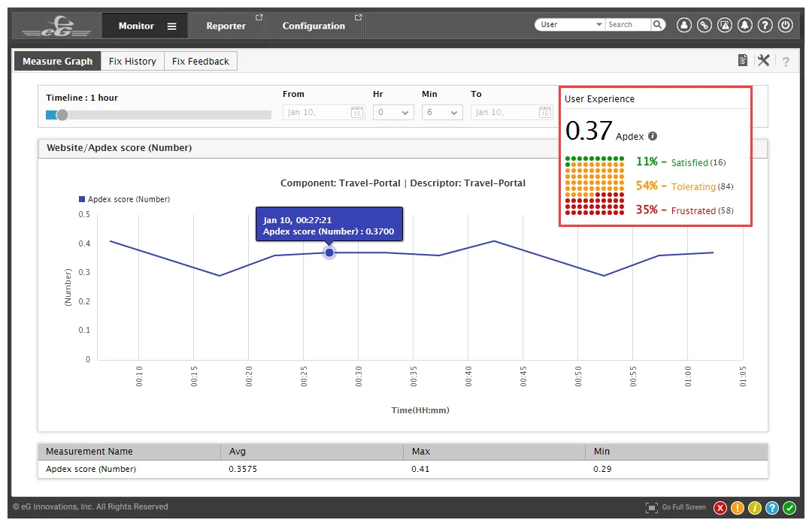This screenshot has height=526, width=812.
Task: Click the blue Apdex score legend square
Action: pyautogui.click(x=81, y=199)
